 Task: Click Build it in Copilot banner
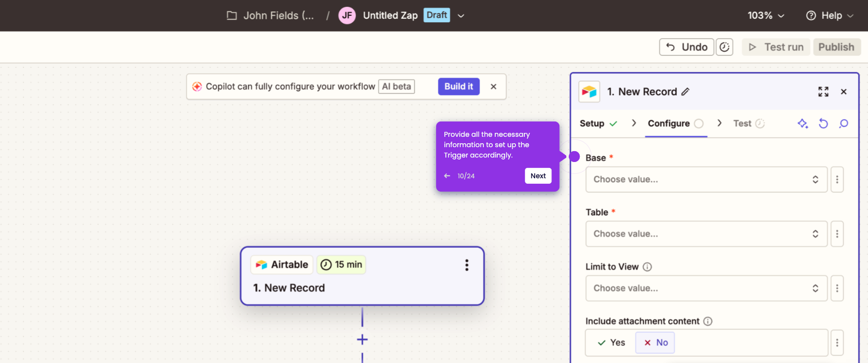click(459, 86)
